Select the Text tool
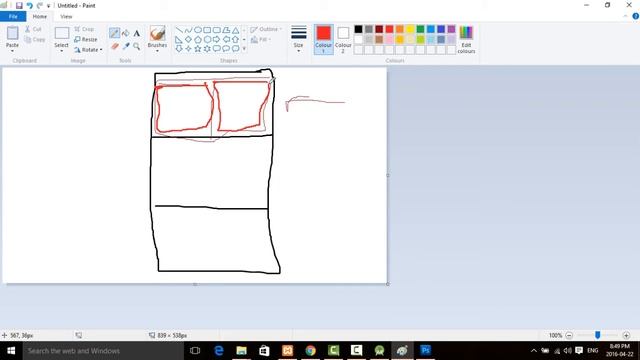Image resolution: width=640 pixels, height=360 pixels. pyautogui.click(x=137, y=33)
